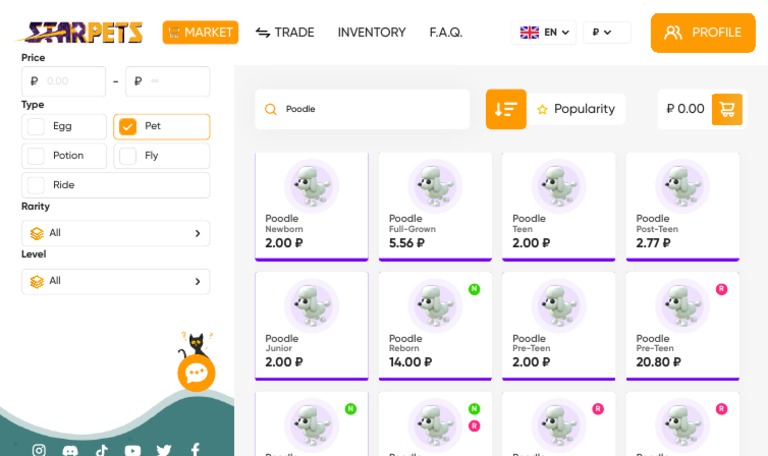
Task: Open the shopping cart icon
Action: pyautogui.click(x=727, y=109)
